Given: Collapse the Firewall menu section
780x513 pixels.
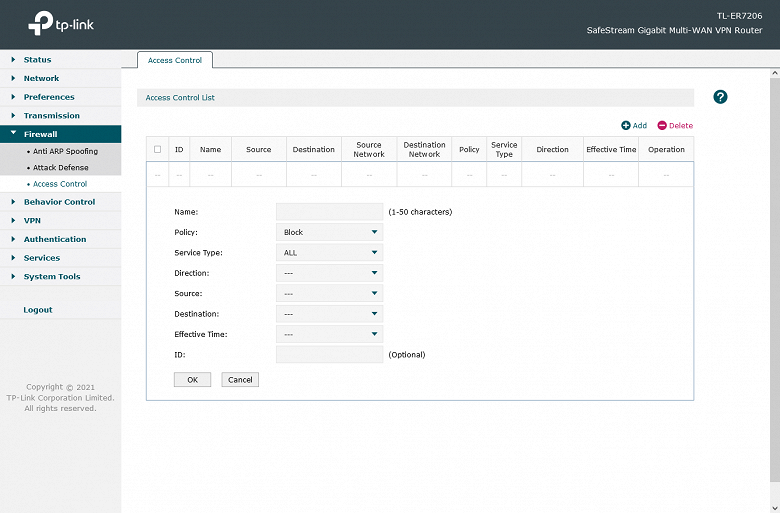Looking at the screenshot, I should [x=40, y=134].
